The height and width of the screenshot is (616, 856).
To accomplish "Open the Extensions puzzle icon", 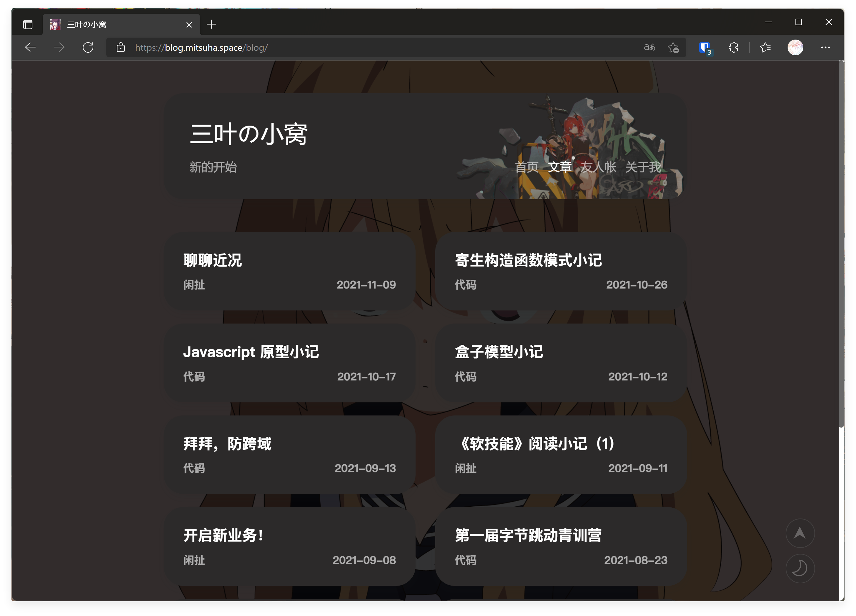I will pos(733,47).
